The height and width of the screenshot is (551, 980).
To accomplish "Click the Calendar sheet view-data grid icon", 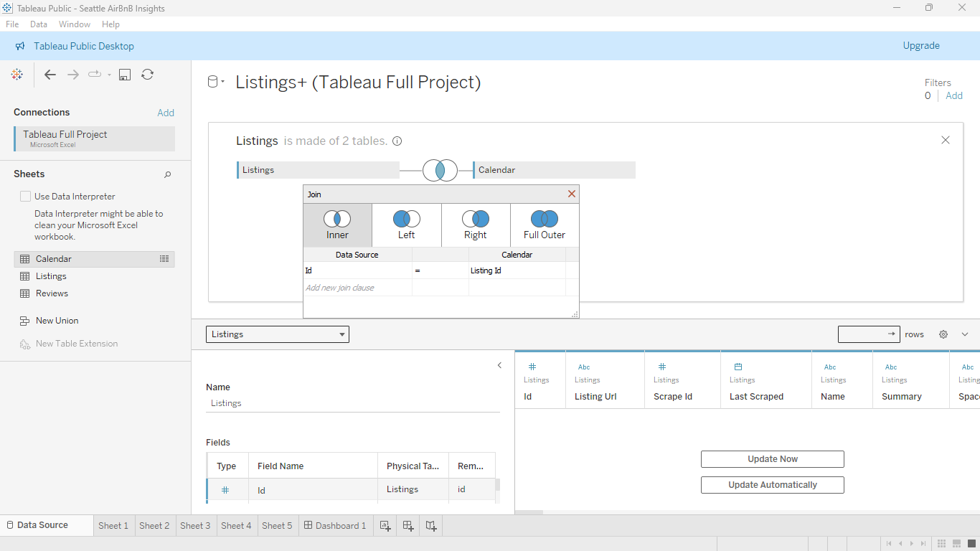I will pyautogui.click(x=164, y=259).
